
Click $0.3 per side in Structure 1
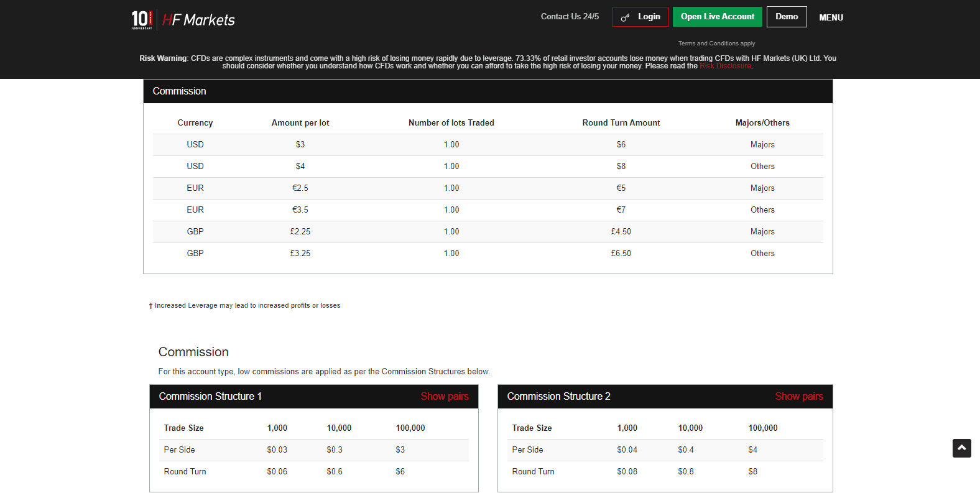point(335,450)
